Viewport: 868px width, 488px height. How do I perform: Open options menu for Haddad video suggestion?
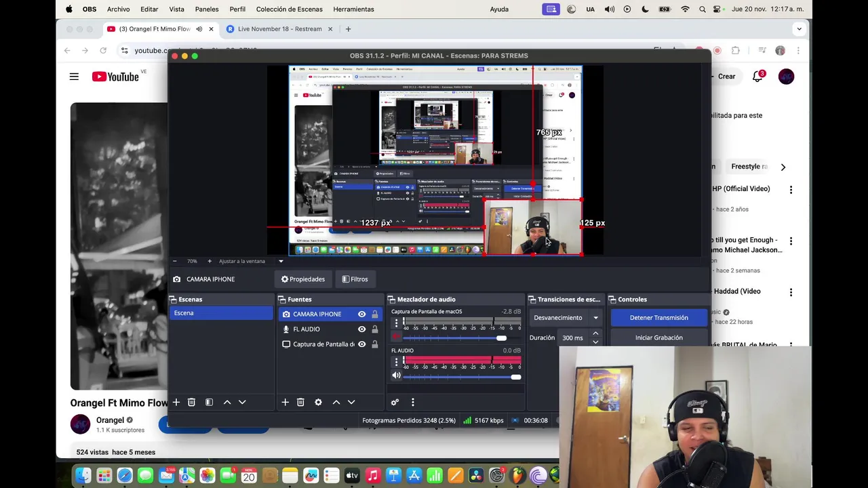tap(791, 292)
